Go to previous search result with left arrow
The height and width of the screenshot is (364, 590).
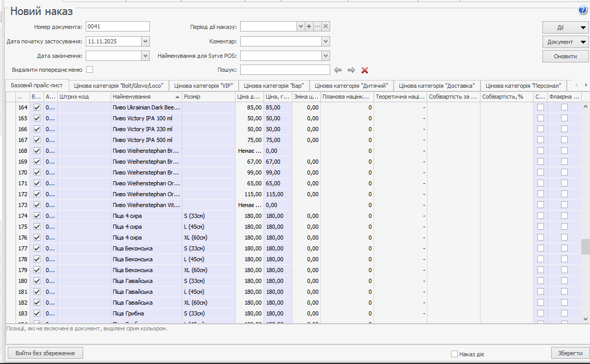338,70
